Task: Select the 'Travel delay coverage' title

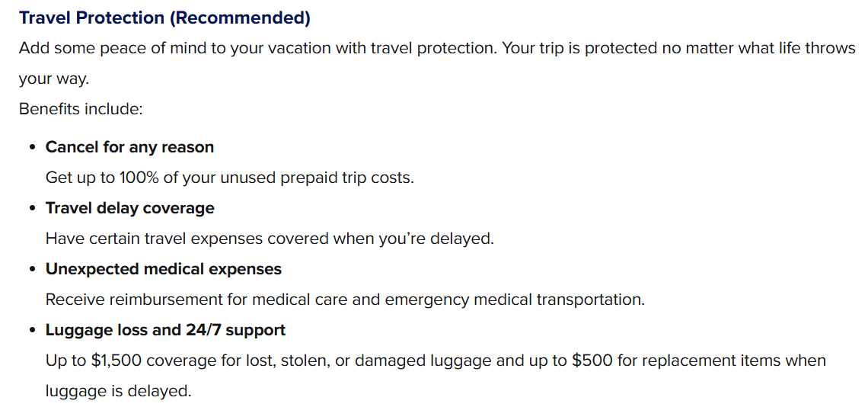Action: pos(129,208)
